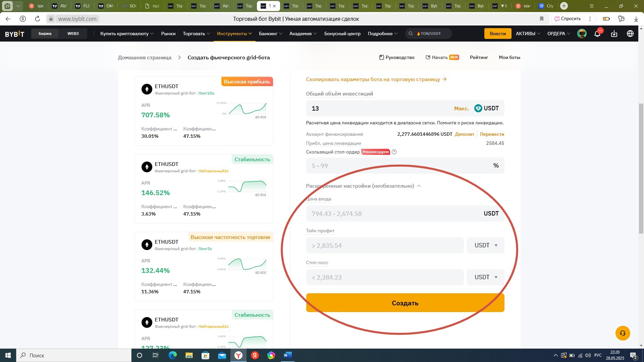
Task: Open the Yandex home button
Action: (23, 19)
